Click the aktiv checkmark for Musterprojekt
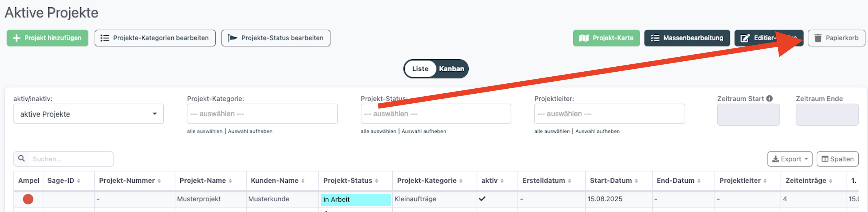 pos(482,199)
